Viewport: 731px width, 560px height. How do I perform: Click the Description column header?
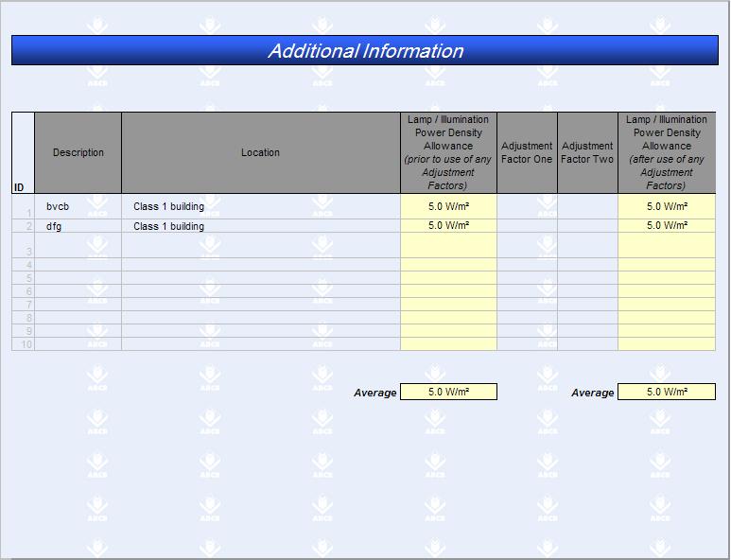pos(78,152)
